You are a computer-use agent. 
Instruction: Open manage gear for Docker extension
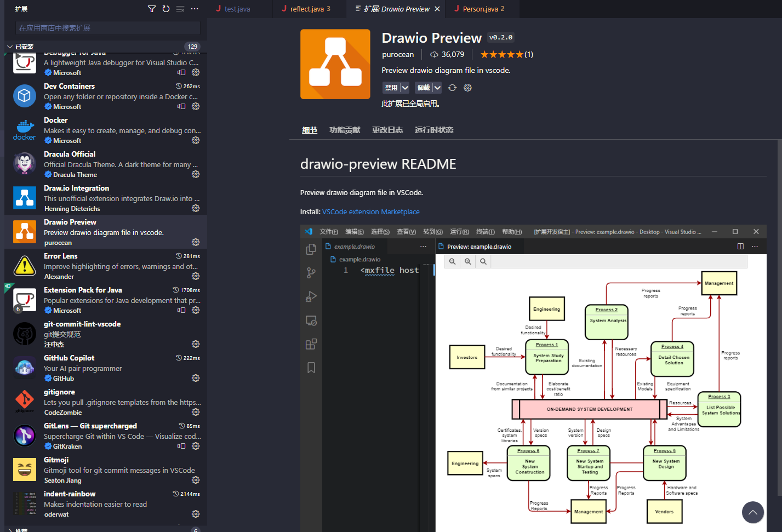(196, 140)
